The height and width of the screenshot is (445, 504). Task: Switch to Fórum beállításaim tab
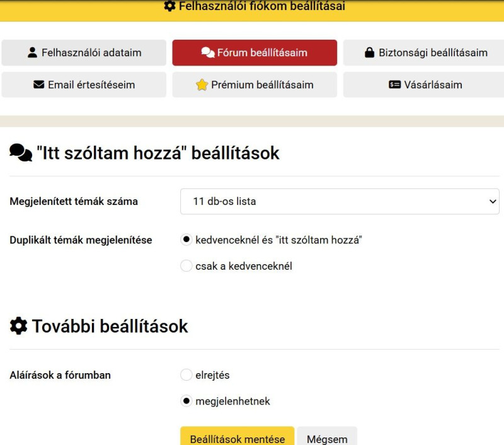(255, 53)
